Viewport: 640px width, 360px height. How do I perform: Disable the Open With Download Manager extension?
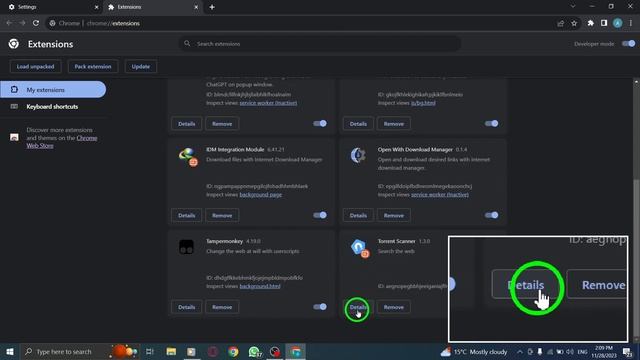pyautogui.click(x=491, y=215)
